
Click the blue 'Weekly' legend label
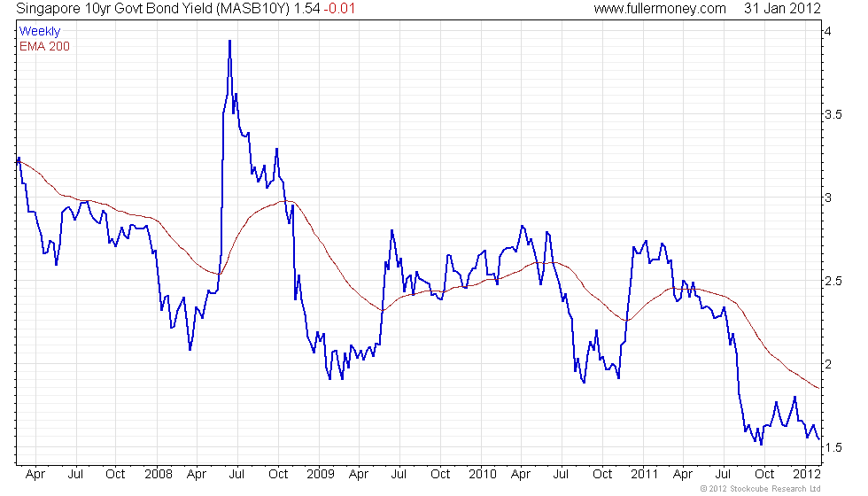pyautogui.click(x=40, y=32)
